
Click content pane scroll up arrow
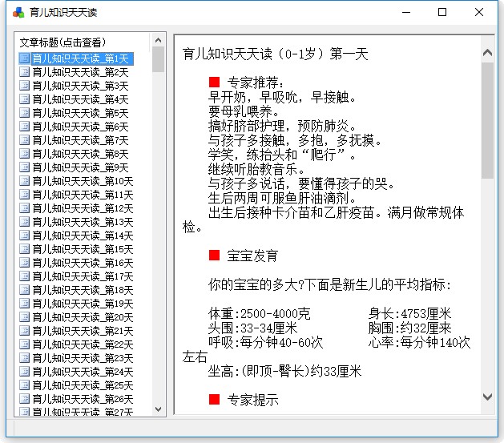click(x=488, y=53)
